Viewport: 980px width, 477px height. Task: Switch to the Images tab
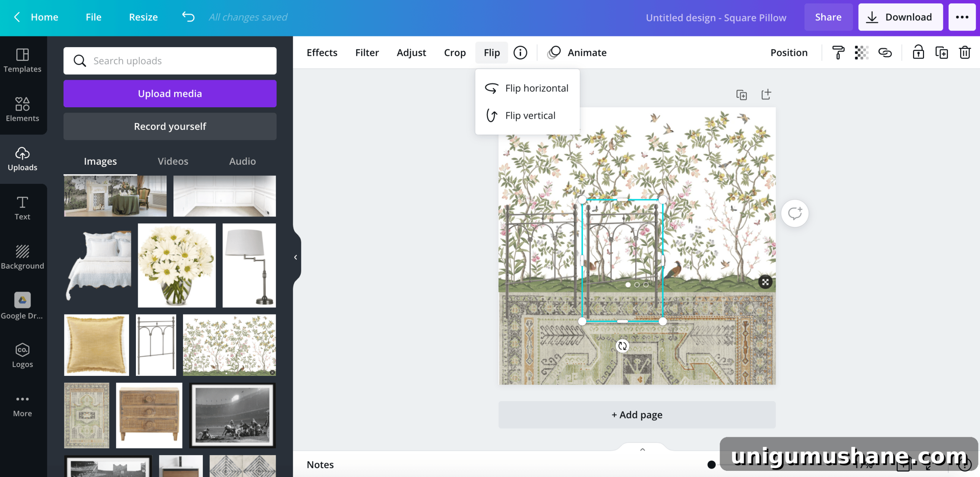coord(100,161)
